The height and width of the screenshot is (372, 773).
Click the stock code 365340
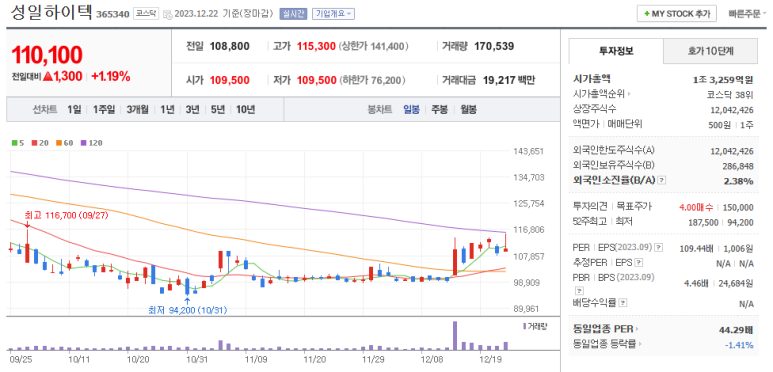click(x=112, y=14)
